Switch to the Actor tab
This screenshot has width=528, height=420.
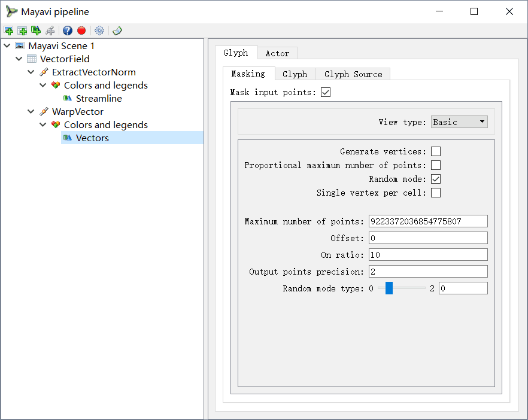[x=277, y=53]
